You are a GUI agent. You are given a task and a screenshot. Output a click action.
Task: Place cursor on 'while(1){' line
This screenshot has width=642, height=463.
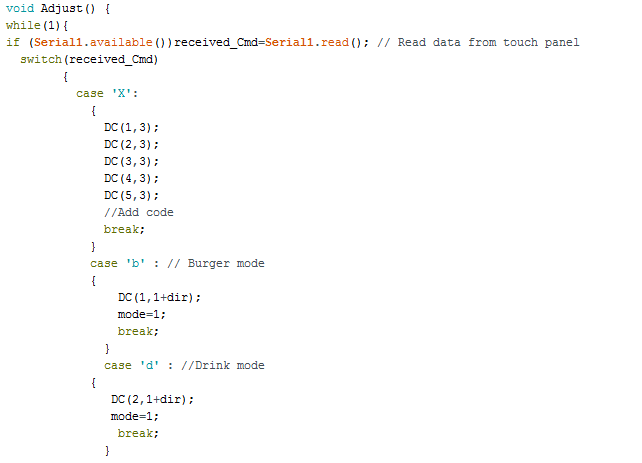37,26
